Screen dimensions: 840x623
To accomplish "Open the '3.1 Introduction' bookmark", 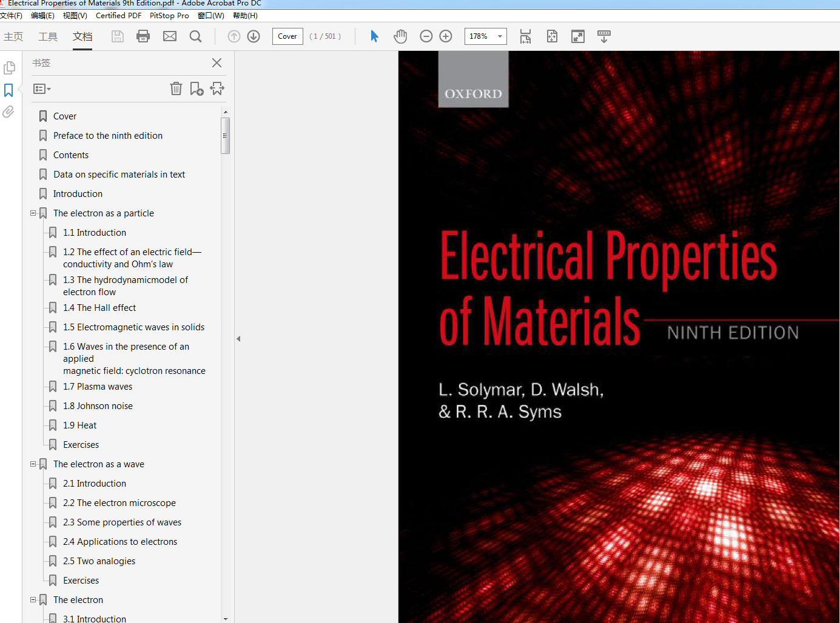I will click(x=95, y=618).
